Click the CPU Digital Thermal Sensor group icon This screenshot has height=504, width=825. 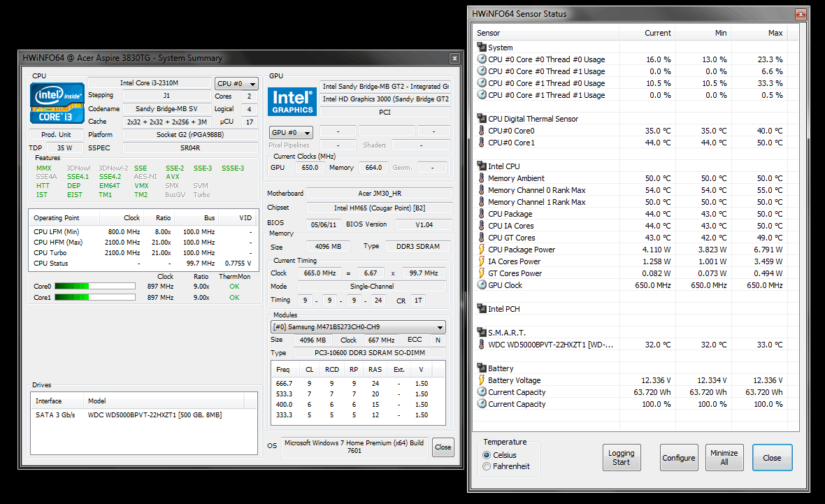coord(482,119)
